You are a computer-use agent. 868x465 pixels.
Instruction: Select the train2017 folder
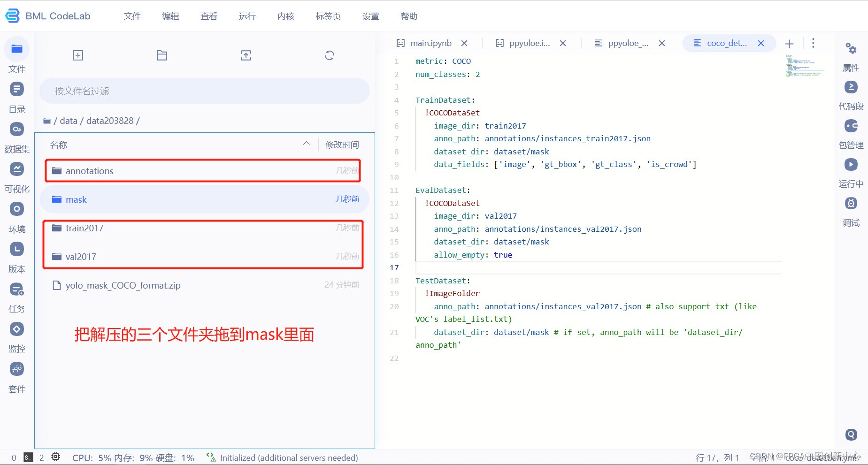[x=205, y=228]
